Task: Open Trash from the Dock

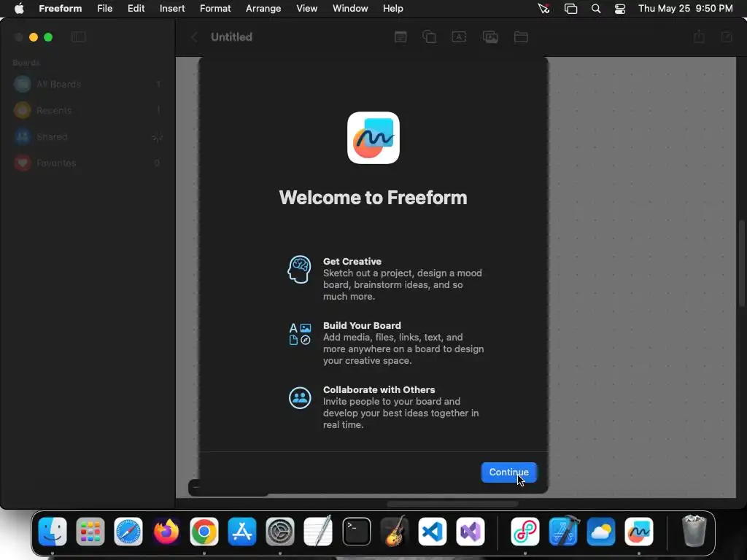Action: 694,531
